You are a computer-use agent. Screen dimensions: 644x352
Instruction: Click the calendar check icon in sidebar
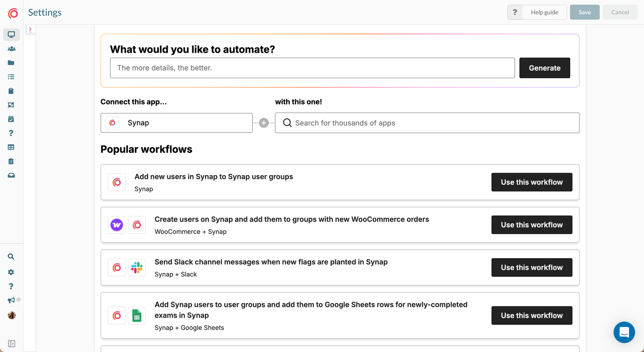tap(11, 119)
